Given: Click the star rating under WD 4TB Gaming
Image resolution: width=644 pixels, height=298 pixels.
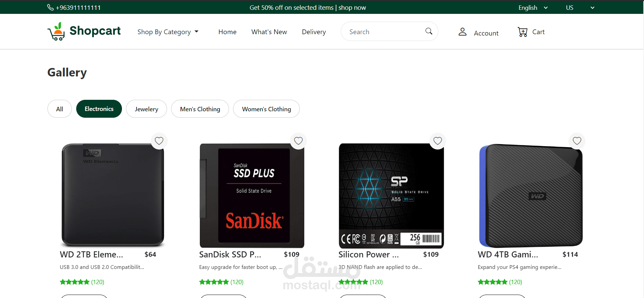Looking at the screenshot, I should [493, 282].
